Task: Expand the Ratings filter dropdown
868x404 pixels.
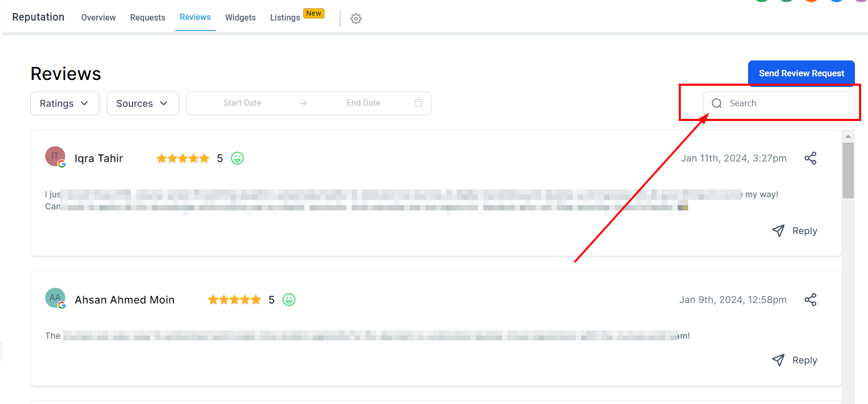Action: (65, 104)
